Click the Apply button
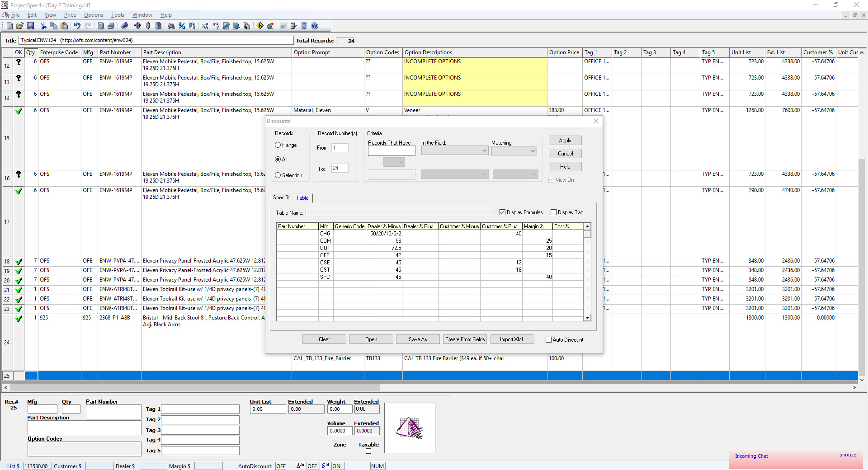Image resolution: width=868 pixels, height=470 pixels. (565, 141)
